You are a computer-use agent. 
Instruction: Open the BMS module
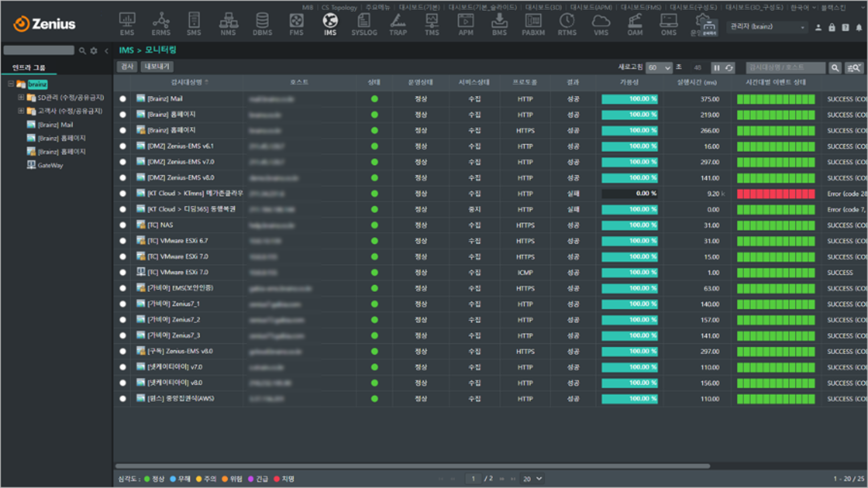click(x=499, y=24)
